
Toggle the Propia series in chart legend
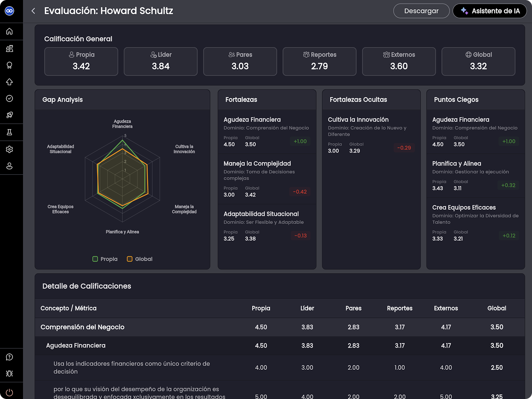[105, 259]
